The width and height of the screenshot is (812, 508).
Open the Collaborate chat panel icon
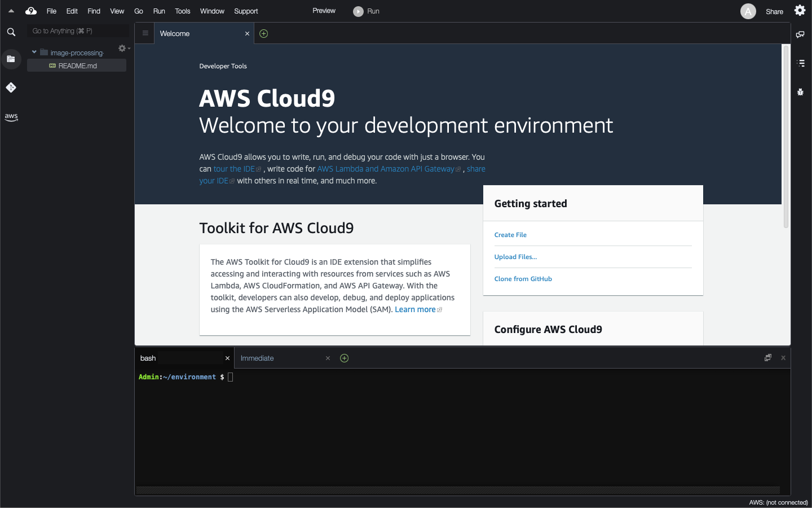[x=800, y=34]
